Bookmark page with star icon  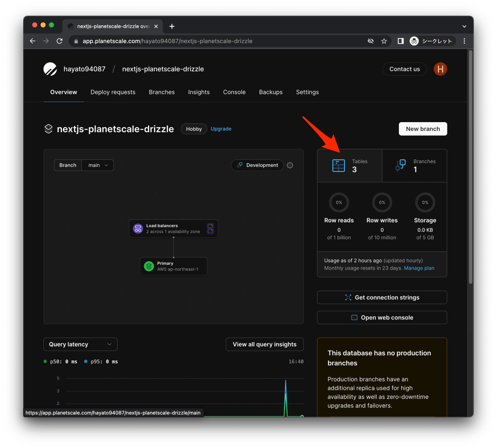pyautogui.click(x=384, y=41)
